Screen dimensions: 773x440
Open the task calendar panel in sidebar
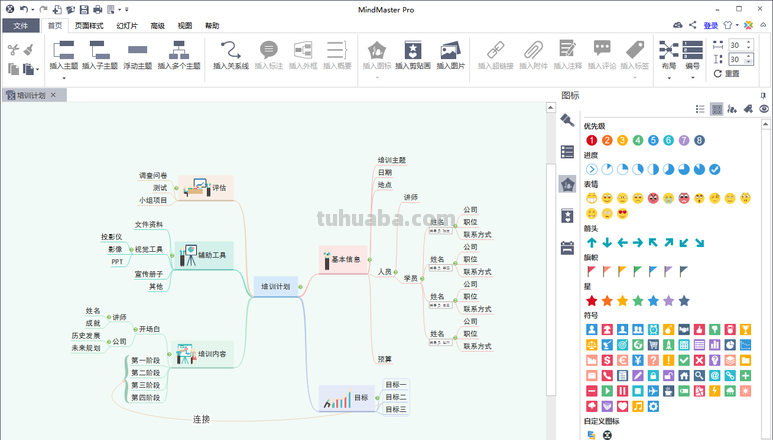coord(567,247)
